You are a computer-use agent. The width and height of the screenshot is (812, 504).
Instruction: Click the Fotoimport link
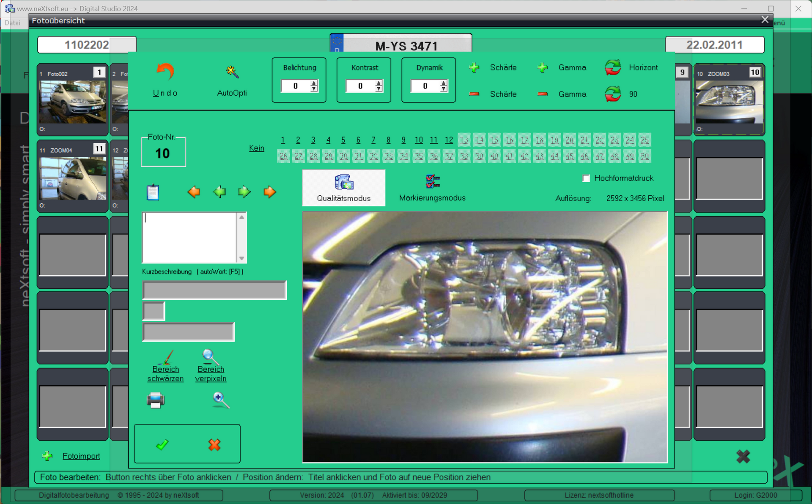pyautogui.click(x=81, y=456)
